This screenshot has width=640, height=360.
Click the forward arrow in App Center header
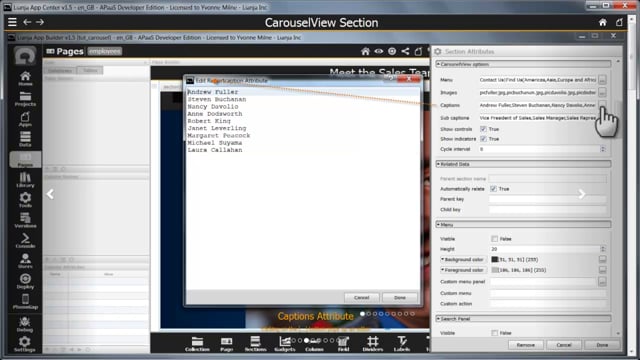click(40, 22)
